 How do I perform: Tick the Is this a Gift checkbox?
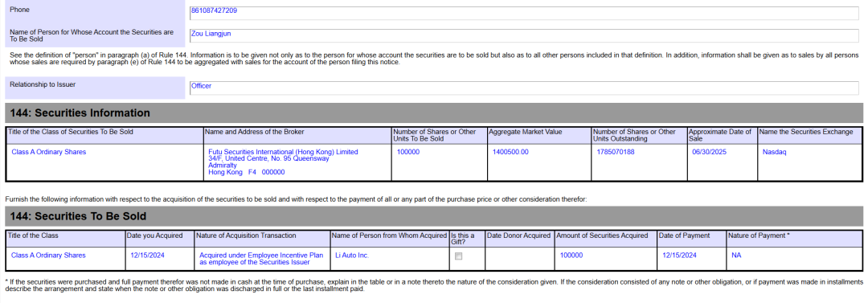458,256
